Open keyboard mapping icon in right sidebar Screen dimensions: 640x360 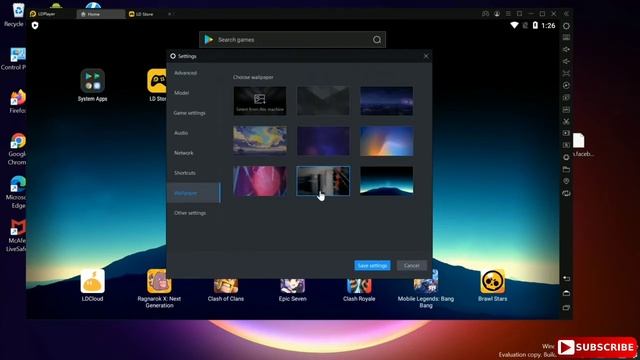tap(566, 38)
